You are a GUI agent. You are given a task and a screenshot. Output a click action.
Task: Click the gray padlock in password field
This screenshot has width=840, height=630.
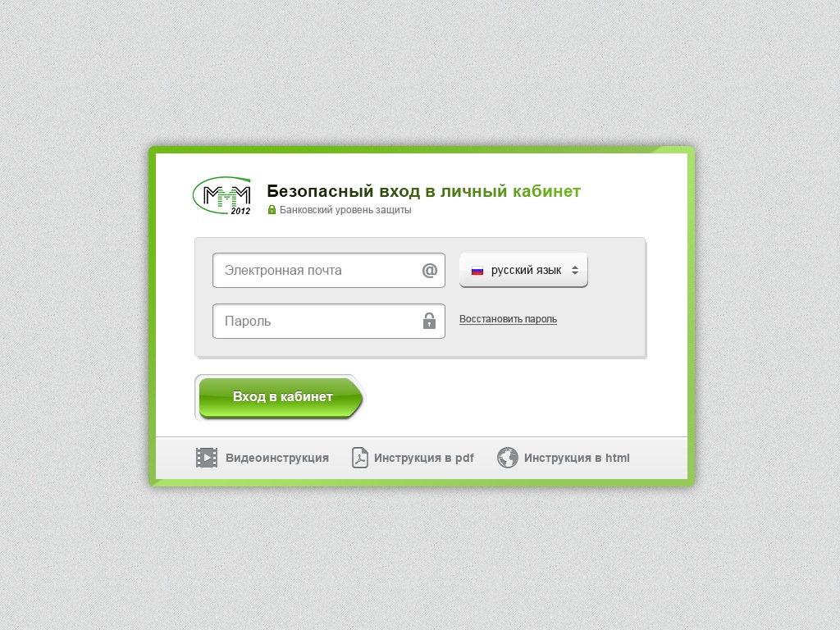click(429, 321)
